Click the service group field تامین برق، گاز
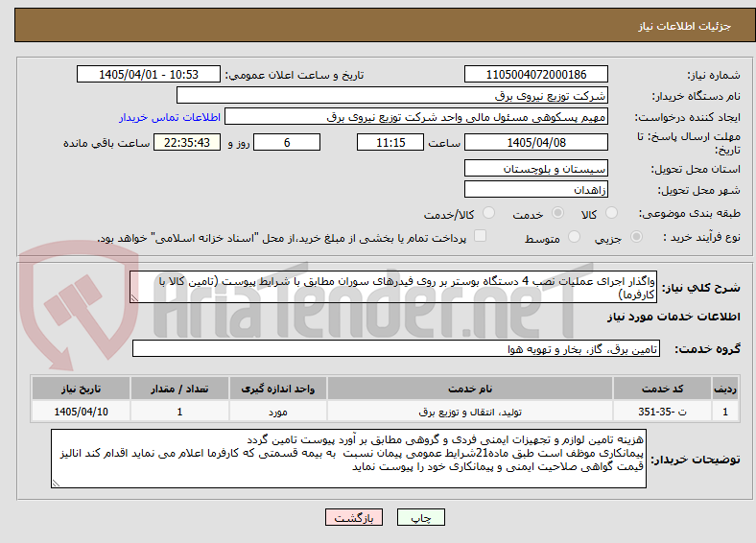756x543 pixels. (396, 348)
